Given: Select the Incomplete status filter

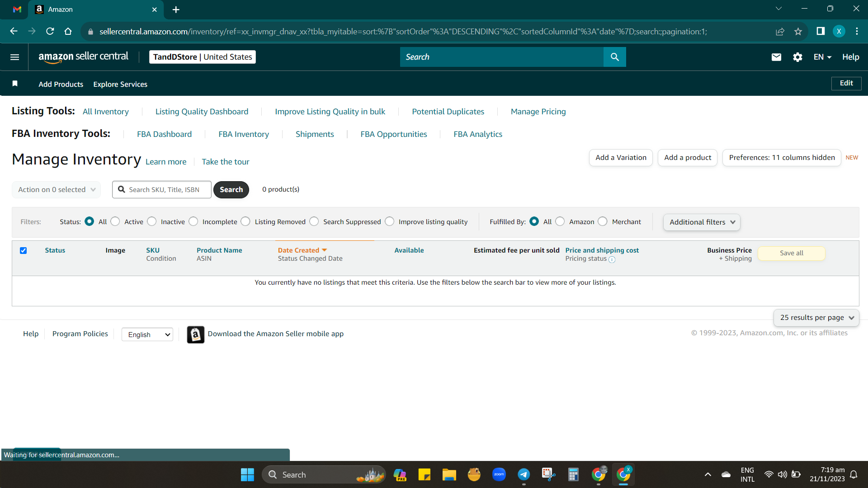Looking at the screenshot, I should (193, 221).
